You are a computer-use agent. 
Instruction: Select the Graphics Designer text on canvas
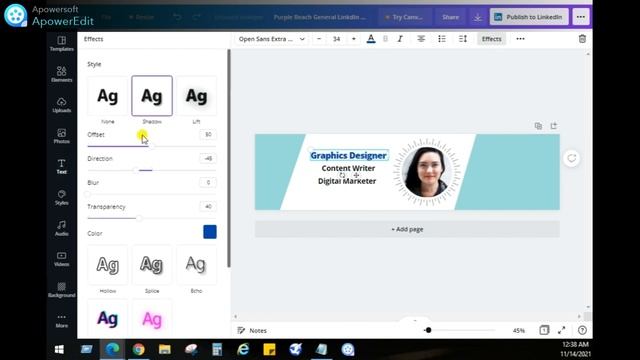pyautogui.click(x=348, y=156)
